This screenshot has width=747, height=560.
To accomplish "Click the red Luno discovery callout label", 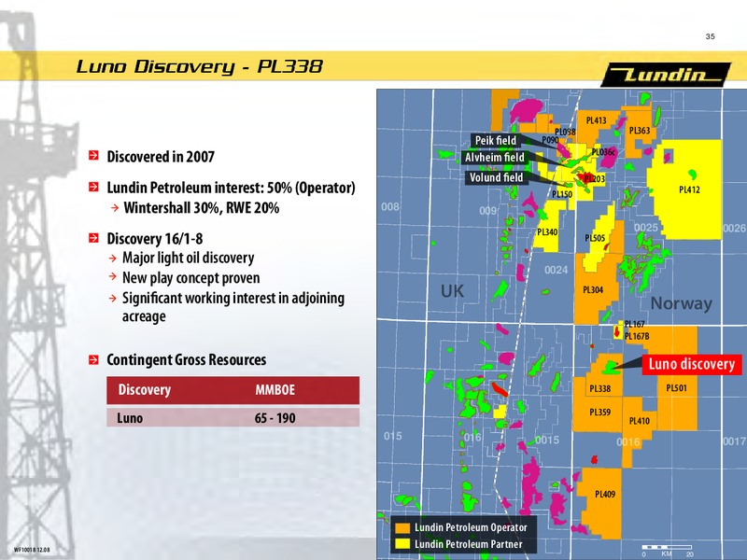I will (691, 364).
